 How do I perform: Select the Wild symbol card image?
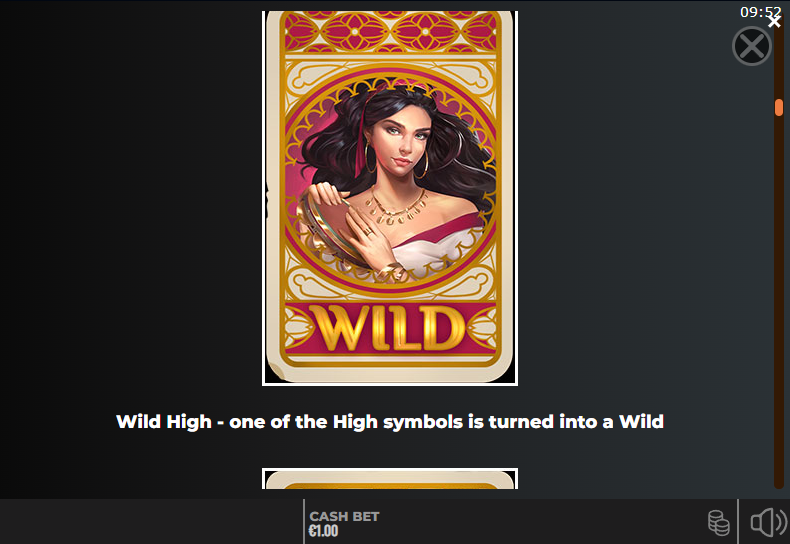tap(390, 198)
